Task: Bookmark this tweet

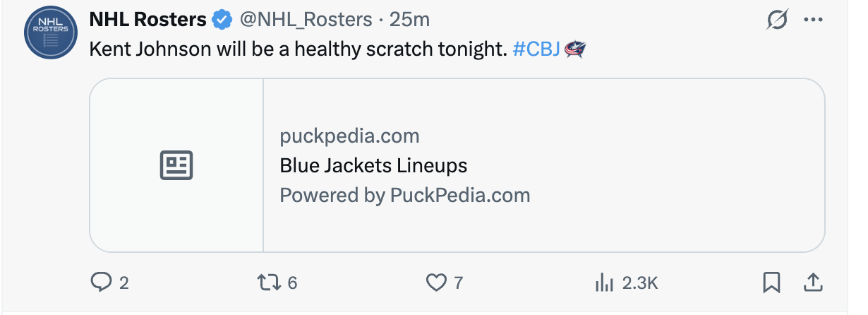Action: point(772,283)
